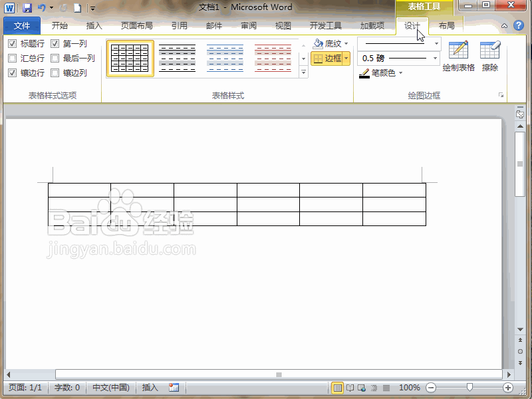
Task: Uncheck the 镶边行 checkbox
Action: (12, 72)
